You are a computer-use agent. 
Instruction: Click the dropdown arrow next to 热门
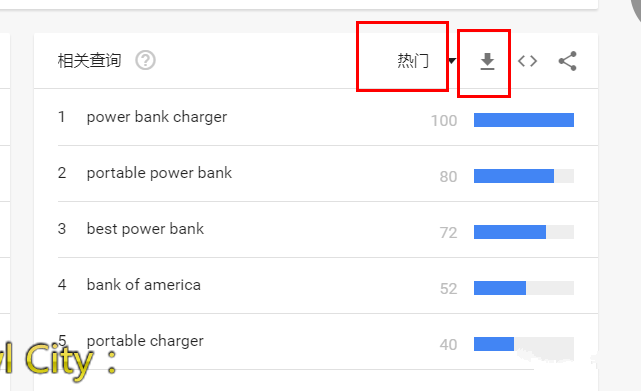452,61
